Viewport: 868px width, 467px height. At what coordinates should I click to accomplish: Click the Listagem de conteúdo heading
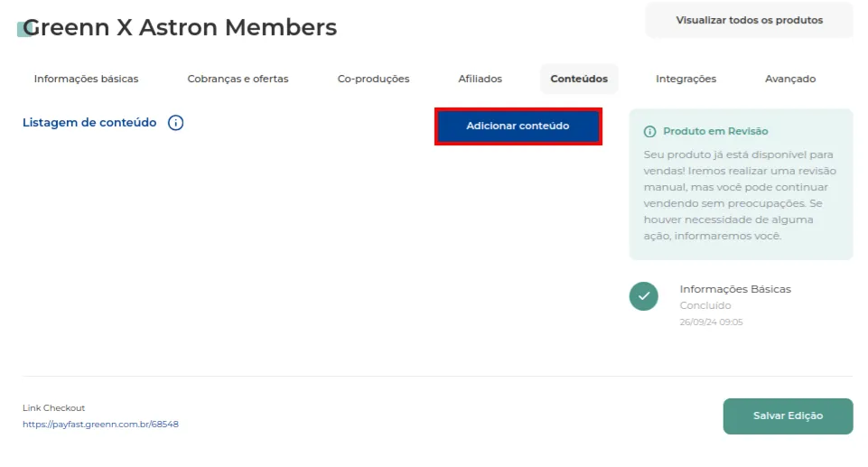coord(89,122)
